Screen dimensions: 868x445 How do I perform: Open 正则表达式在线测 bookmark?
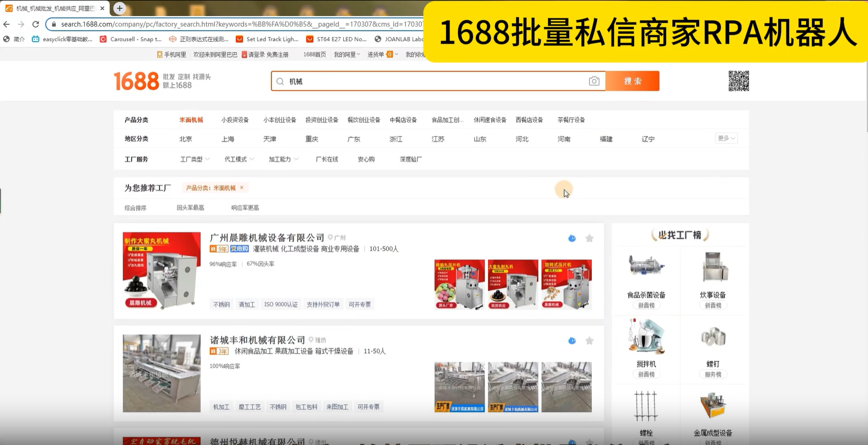pos(198,39)
